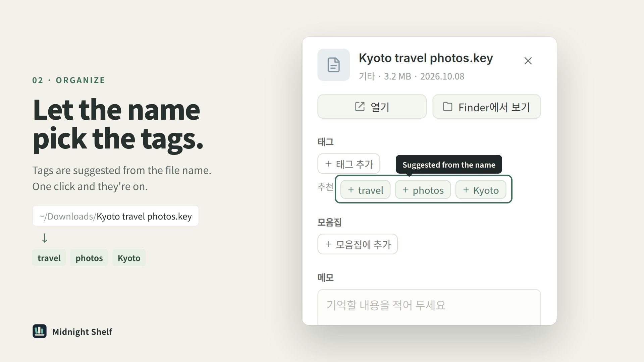This screenshot has width=644, height=362.
Task: Click the folder icon on Finder에서 보기
Action: pos(447,107)
